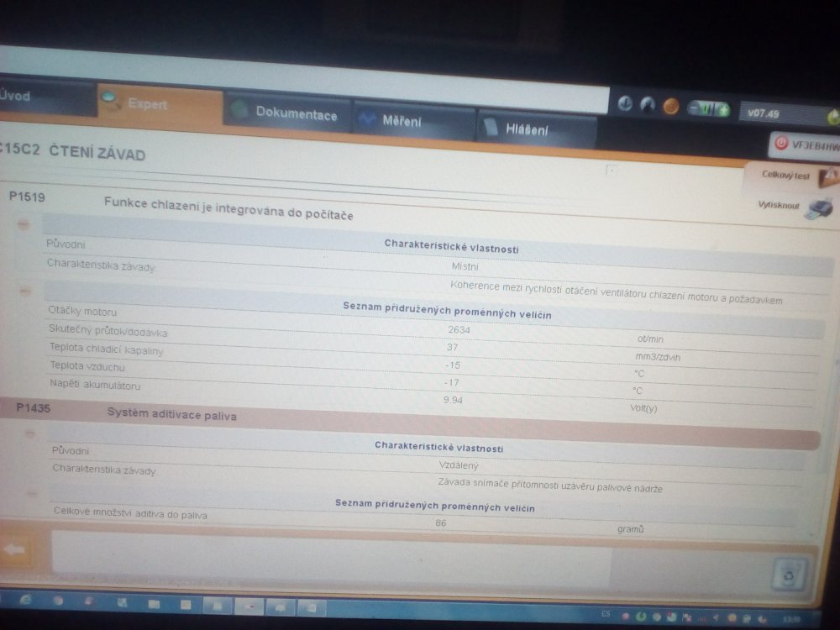
Task: Click the recycle bin icon at bottom right
Action: [790, 575]
